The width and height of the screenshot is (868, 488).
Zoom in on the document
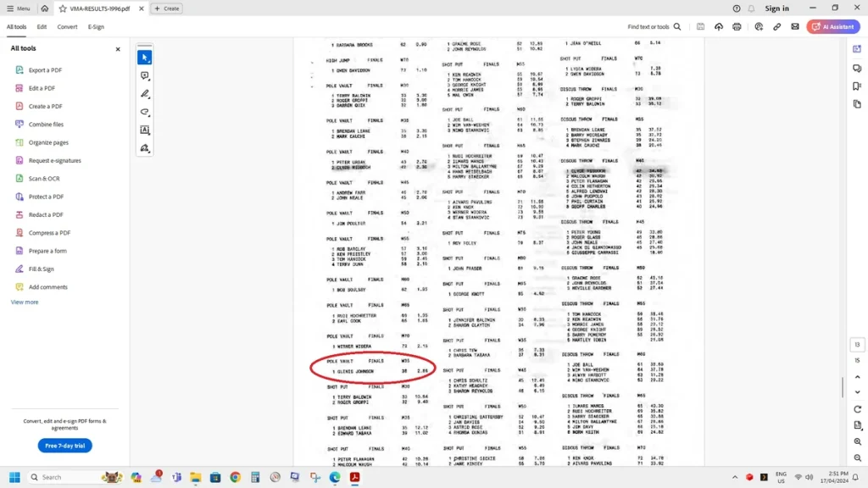pos(858,441)
